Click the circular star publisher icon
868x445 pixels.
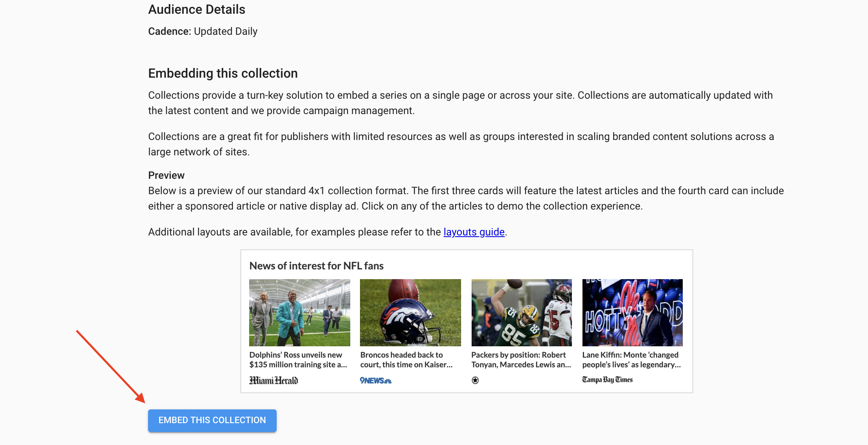pyautogui.click(x=475, y=380)
